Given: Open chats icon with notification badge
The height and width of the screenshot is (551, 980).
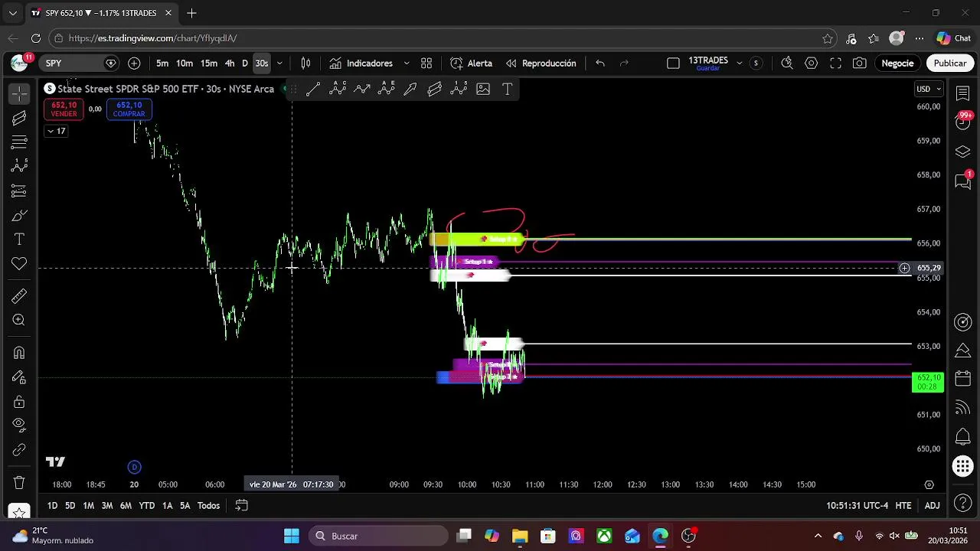Looking at the screenshot, I should coord(963,181).
